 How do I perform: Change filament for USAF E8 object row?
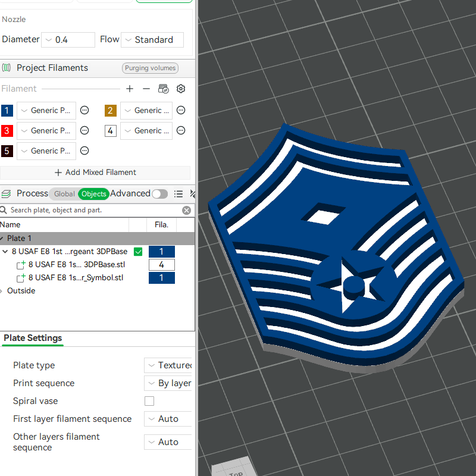[x=161, y=252]
